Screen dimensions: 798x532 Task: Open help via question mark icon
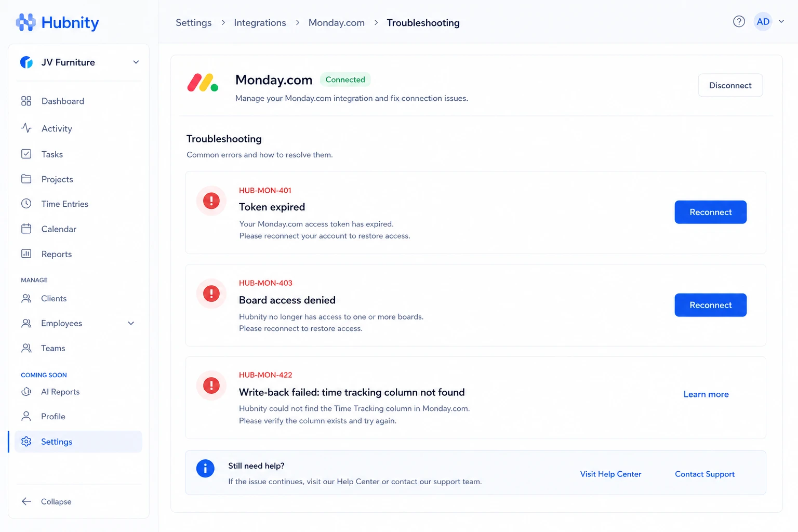739,21
